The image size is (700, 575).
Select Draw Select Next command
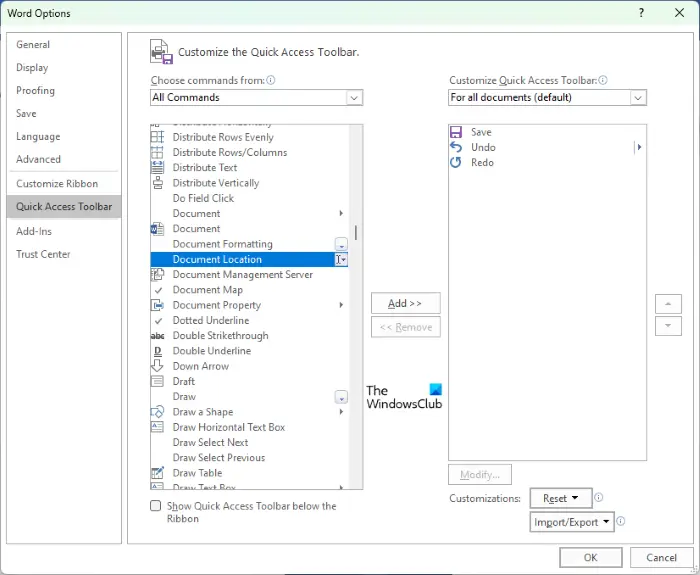click(250, 442)
